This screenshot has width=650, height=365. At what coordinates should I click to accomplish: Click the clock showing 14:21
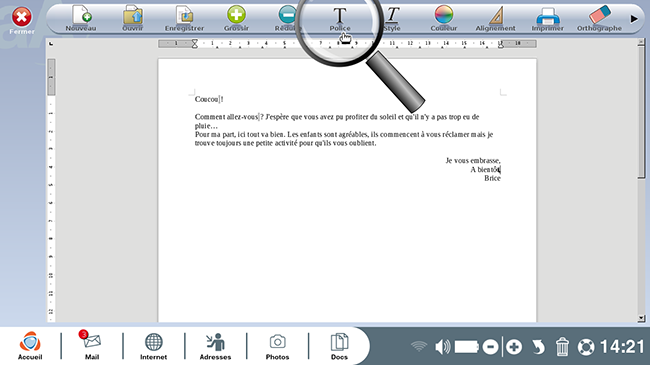pyautogui.click(x=622, y=346)
